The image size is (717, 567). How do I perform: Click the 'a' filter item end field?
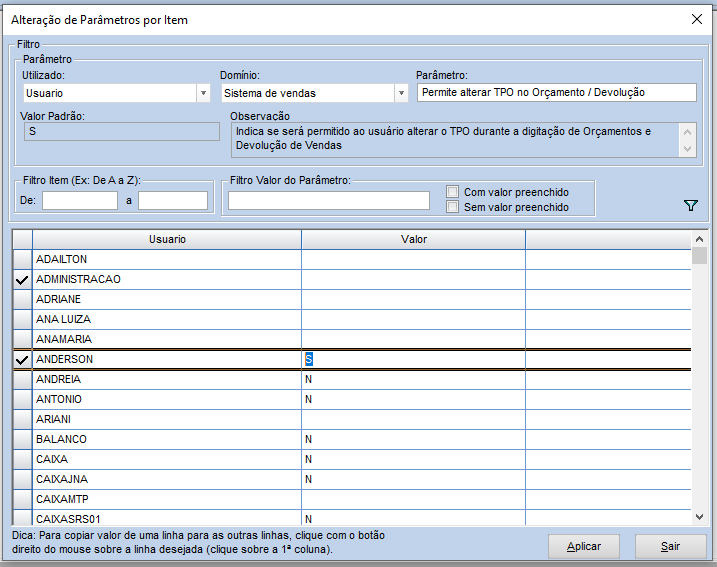pos(173,201)
